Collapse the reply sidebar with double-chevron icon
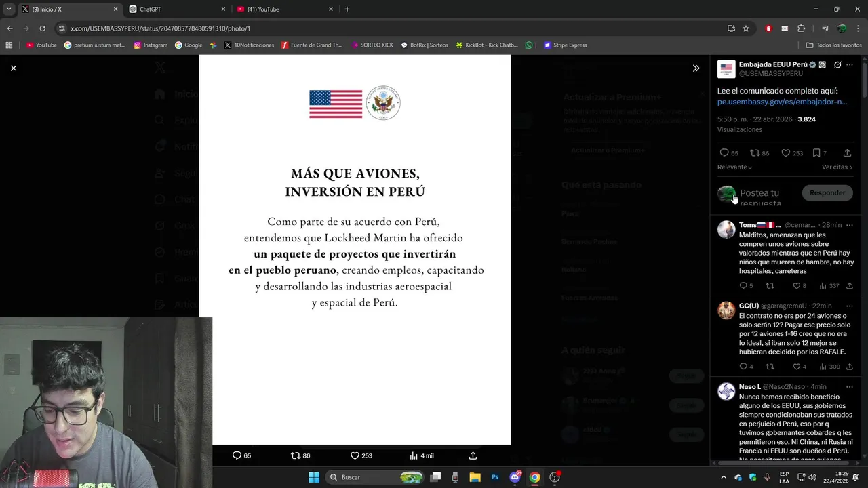 (696, 68)
